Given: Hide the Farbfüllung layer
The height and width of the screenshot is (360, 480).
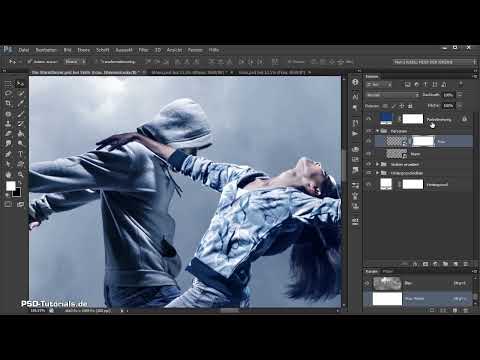Looking at the screenshot, I should (369, 119).
